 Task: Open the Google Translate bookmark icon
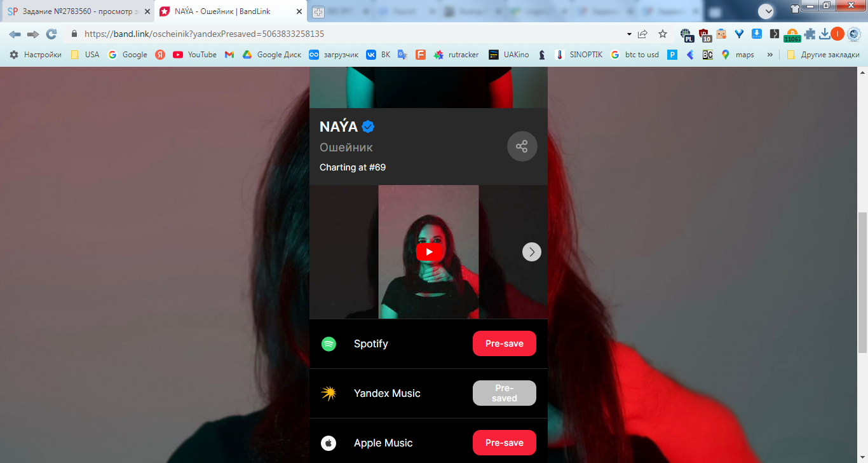[402, 55]
